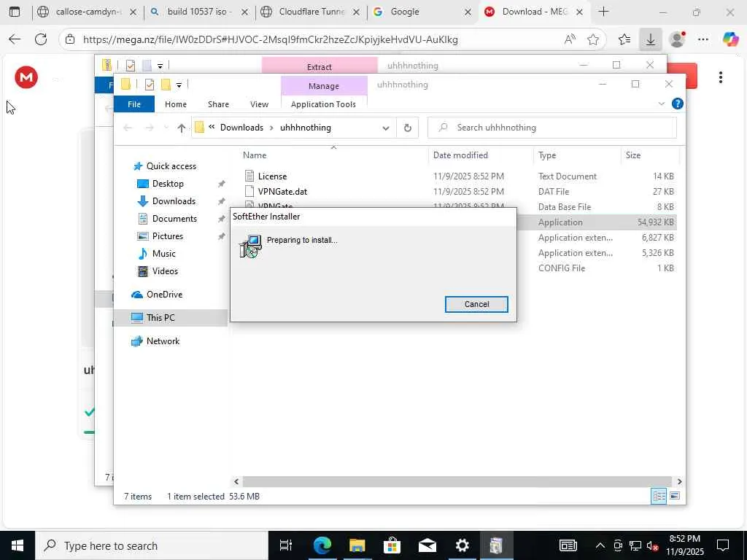Select the License text file

(272, 176)
